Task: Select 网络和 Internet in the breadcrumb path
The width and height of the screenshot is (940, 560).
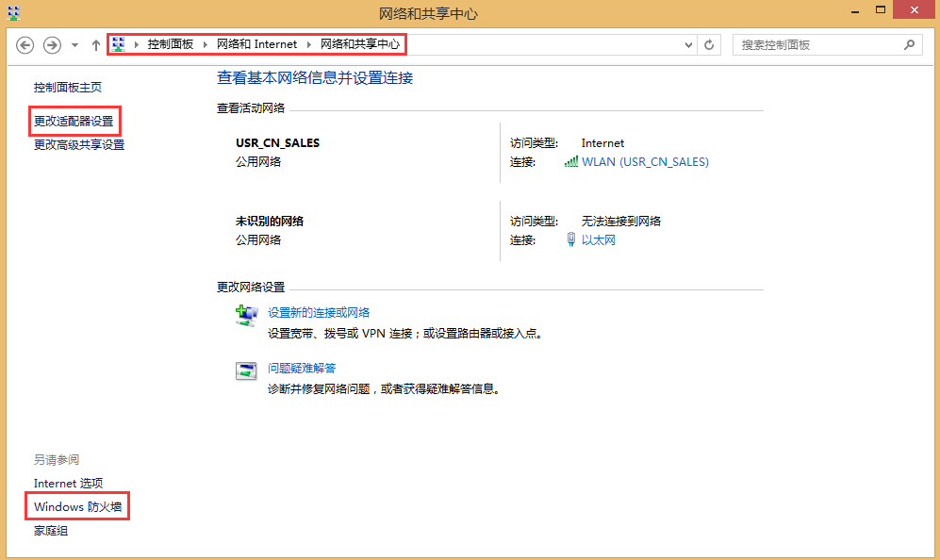Action: pyautogui.click(x=256, y=44)
